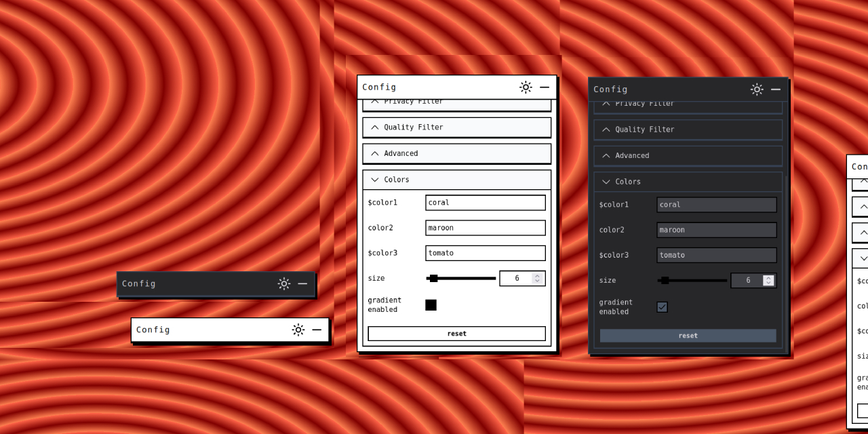This screenshot has width=868, height=434.
Task: Click the coral text field in the light panel
Action: coord(485,202)
